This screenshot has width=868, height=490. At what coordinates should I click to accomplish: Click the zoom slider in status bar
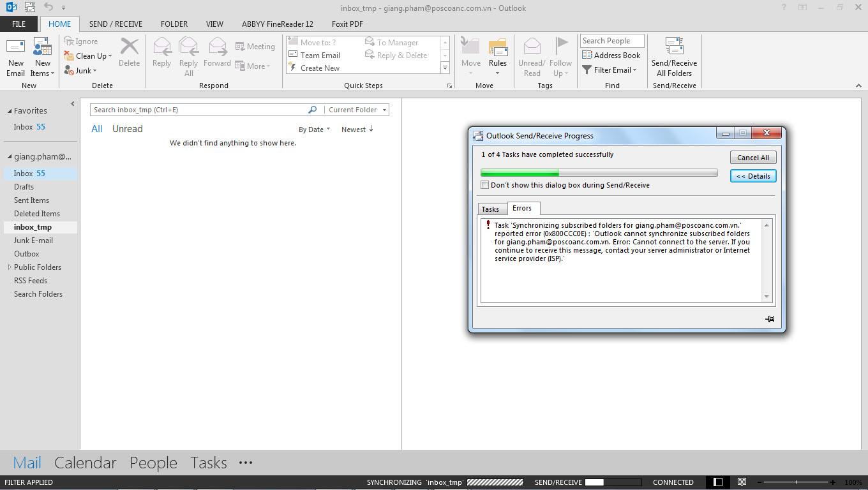pos(796,482)
